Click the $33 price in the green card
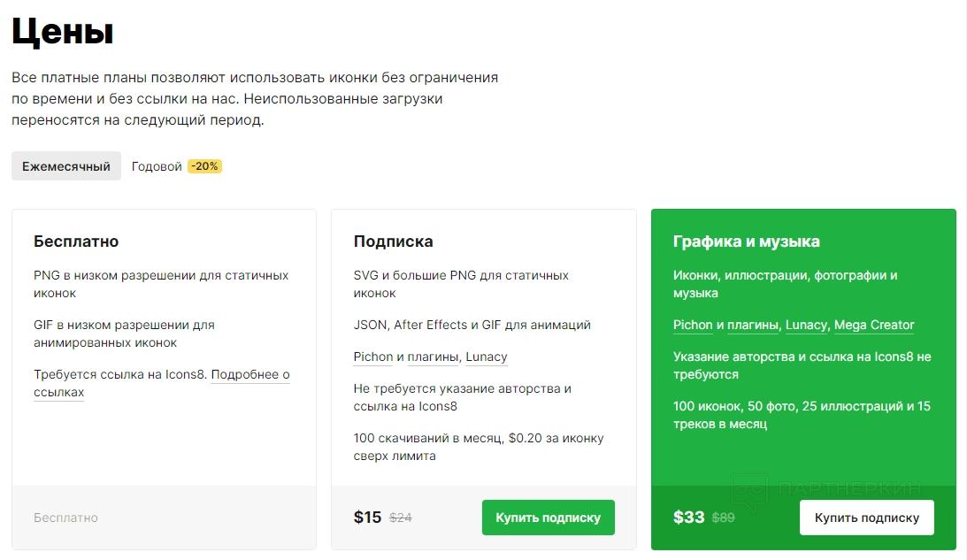Viewport: 967px width, 560px height. pos(689,518)
